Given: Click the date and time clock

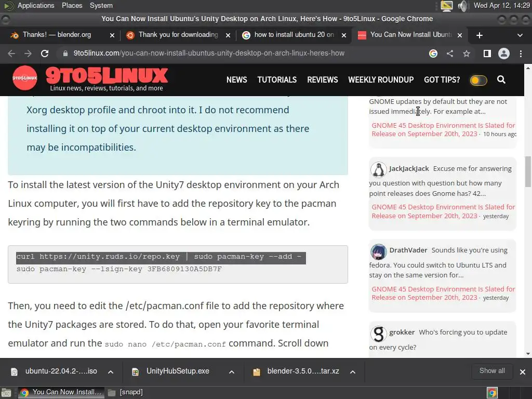Looking at the screenshot, I should click(502, 6).
